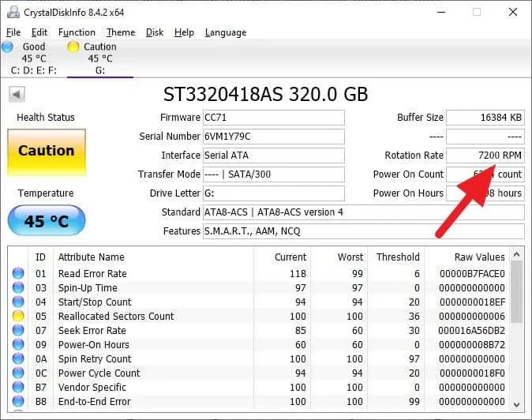Image resolution: width=532 pixels, height=420 pixels.
Task: Minimize the CrystalDiskInfo window
Action: [441, 12]
